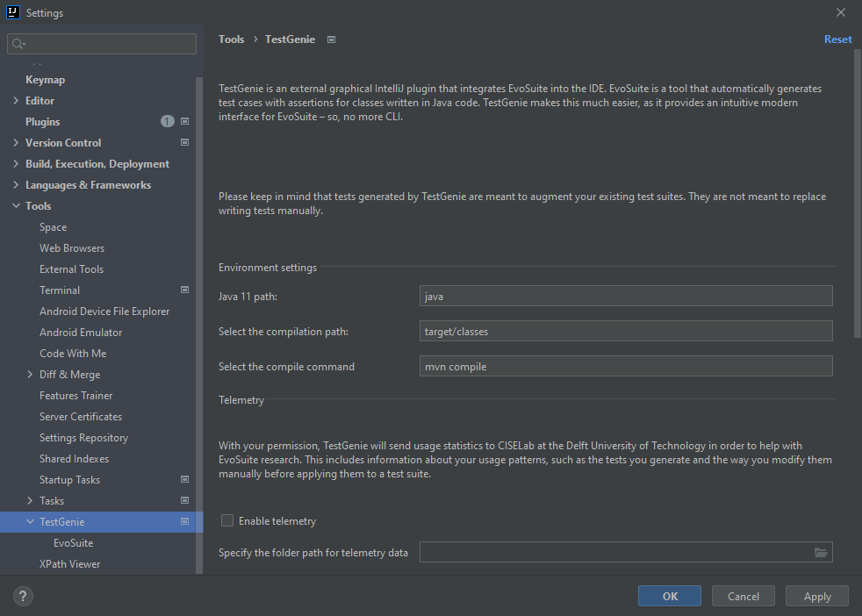862x616 pixels.
Task: Open the Keymap settings page
Action: point(45,80)
